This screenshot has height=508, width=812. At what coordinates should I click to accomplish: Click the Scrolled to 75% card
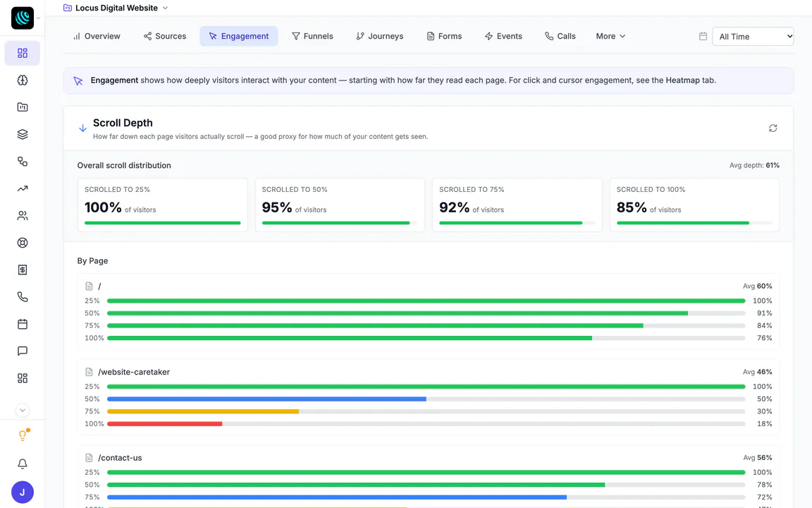tap(517, 205)
